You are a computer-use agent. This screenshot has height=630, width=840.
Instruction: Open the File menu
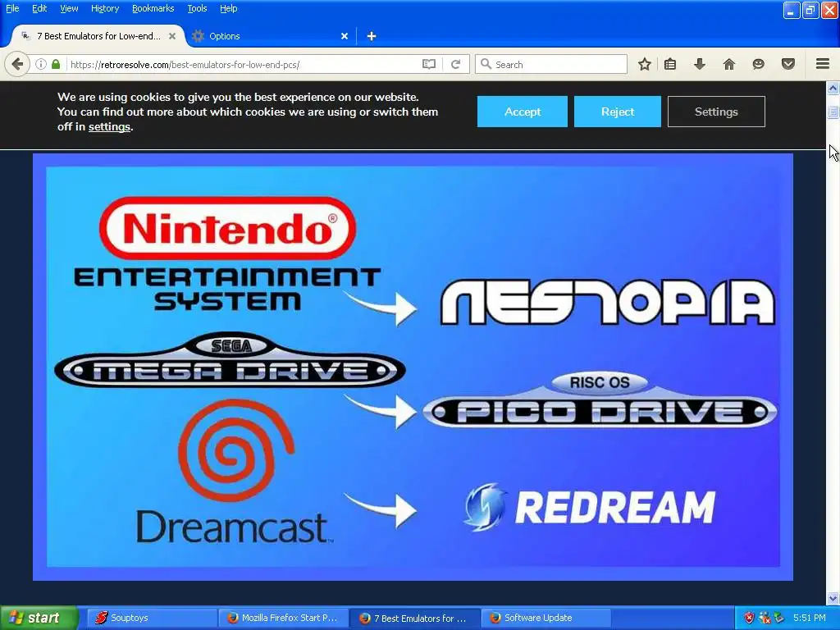click(x=12, y=8)
